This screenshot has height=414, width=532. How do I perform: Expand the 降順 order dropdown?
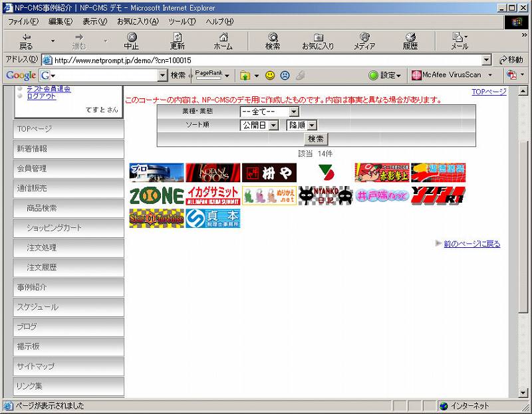point(312,126)
